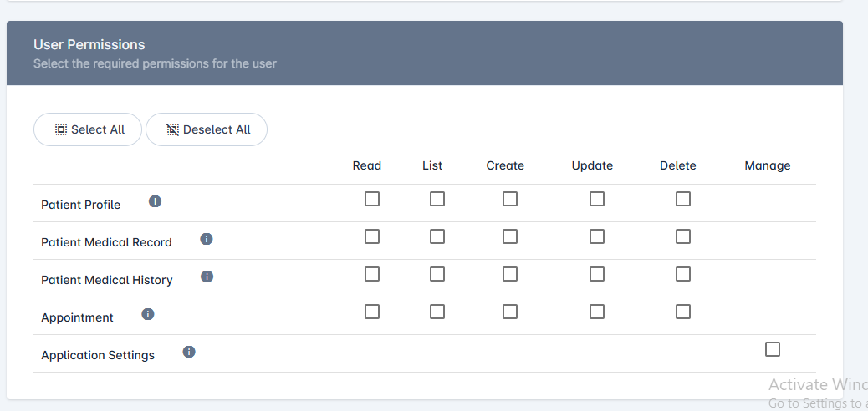
Task: Tick List for Patient Medical Record
Action: [437, 236]
